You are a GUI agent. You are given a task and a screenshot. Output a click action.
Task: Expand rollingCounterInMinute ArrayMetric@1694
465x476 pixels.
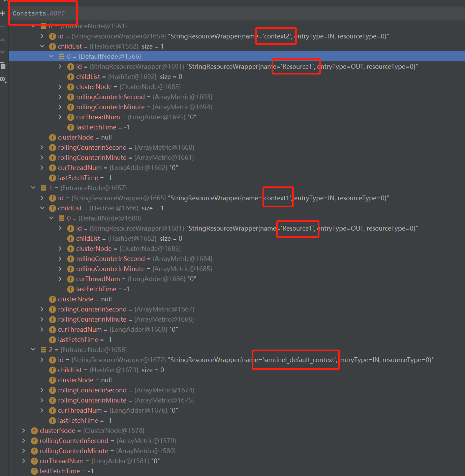(x=60, y=107)
